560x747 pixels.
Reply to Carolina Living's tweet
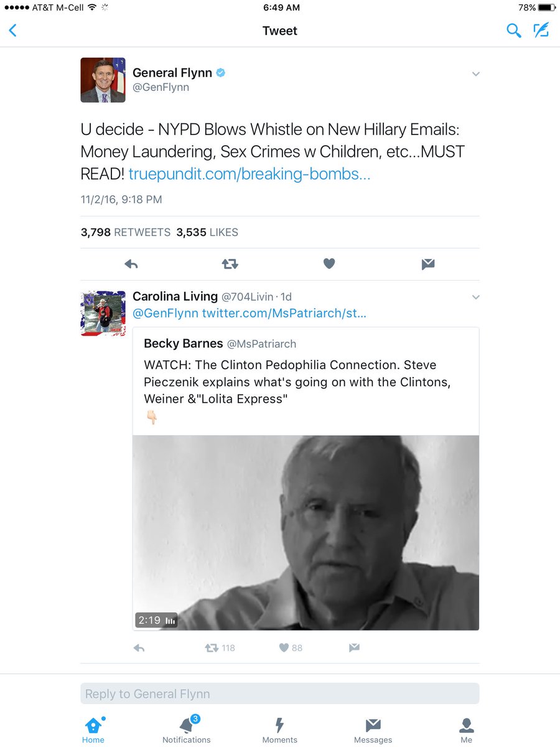click(139, 648)
